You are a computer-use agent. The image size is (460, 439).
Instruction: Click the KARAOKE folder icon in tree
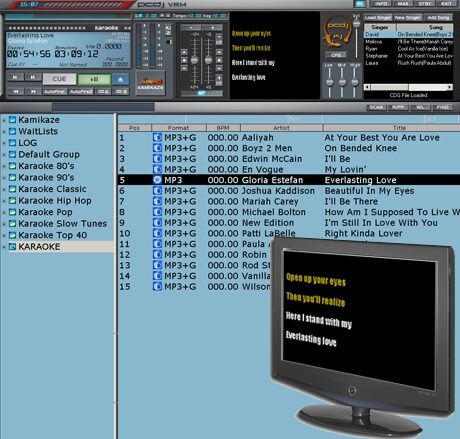point(12,247)
